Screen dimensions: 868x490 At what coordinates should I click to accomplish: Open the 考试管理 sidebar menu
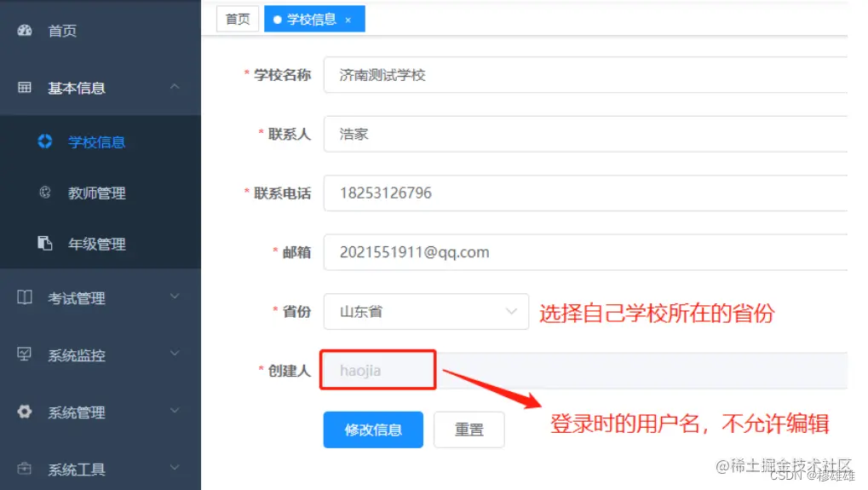pyautogui.click(x=101, y=297)
